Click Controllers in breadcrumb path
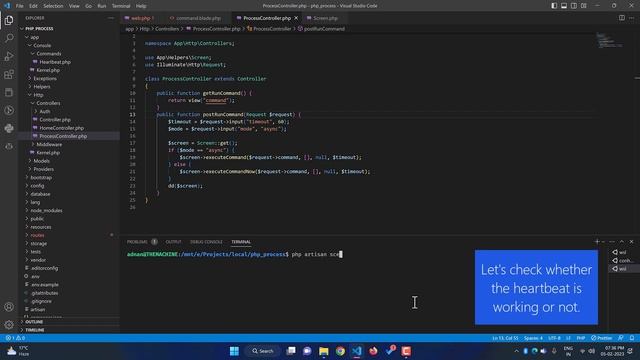 (x=167, y=29)
